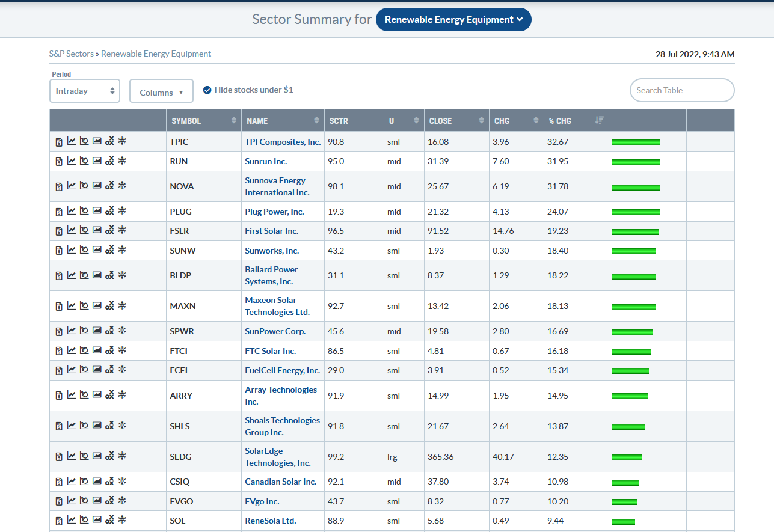Open gallery view icon for TPIC row
This screenshot has height=532, width=774.
click(x=97, y=142)
